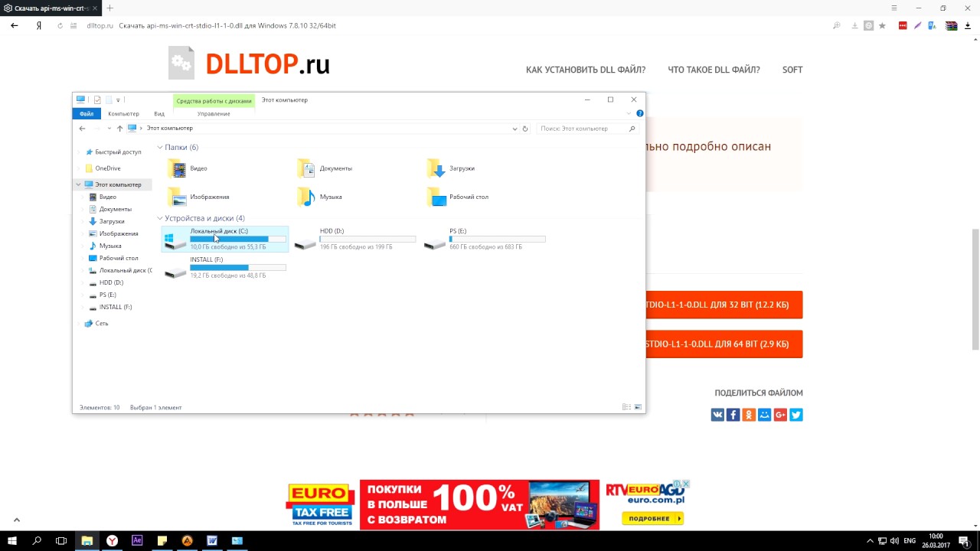Image resolution: width=980 pixels, height=551 pixels.
Task: Open quick access toolbar customize dropdown
Action: click(118, 100)
